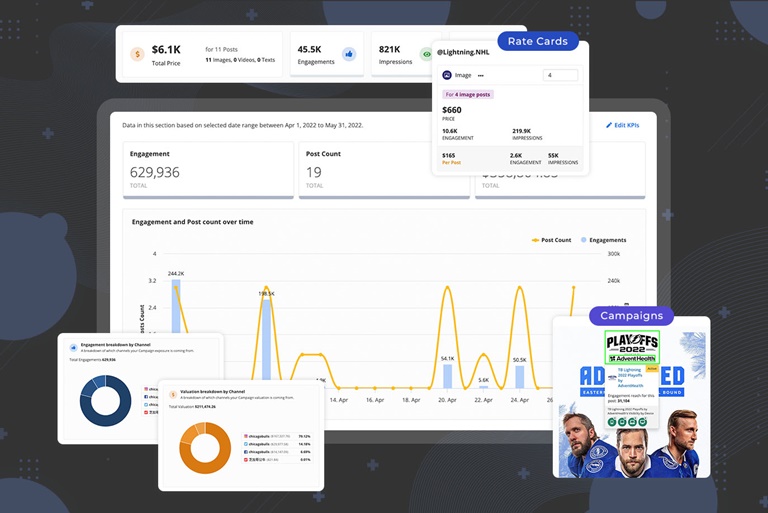Click YouTube icon in Engagement breakdown legend
The image size is (768, 513).
point(146,413)
